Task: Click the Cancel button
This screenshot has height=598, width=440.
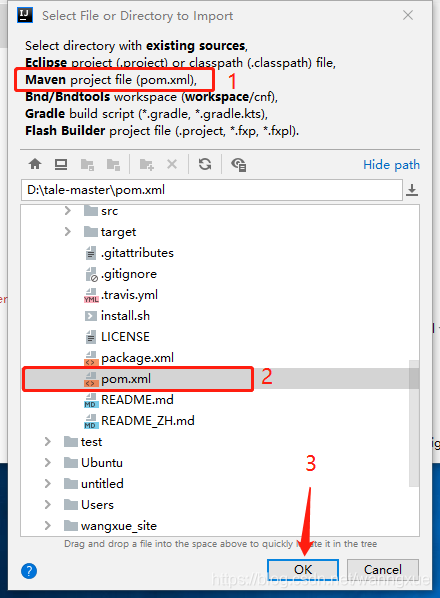Action: coord(383,569)
